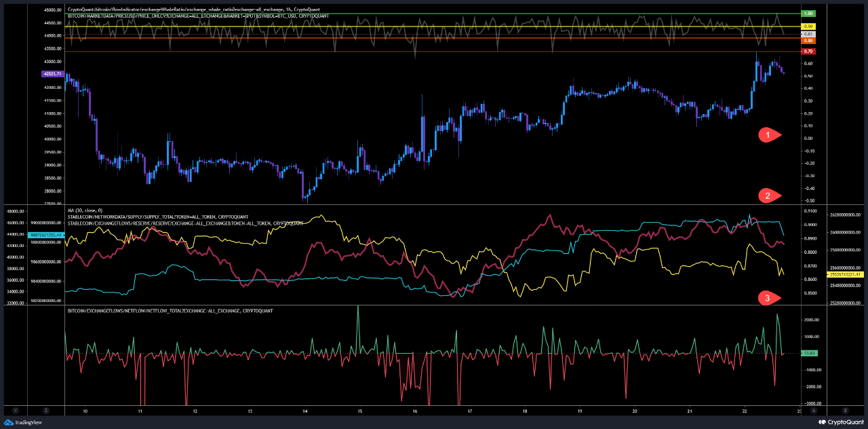The width and height of the screenshot is (868, 429).
Task: Select the STABLECOIN NETWORKDATA SUPPLY legend
Action: [x=163, y=217]
